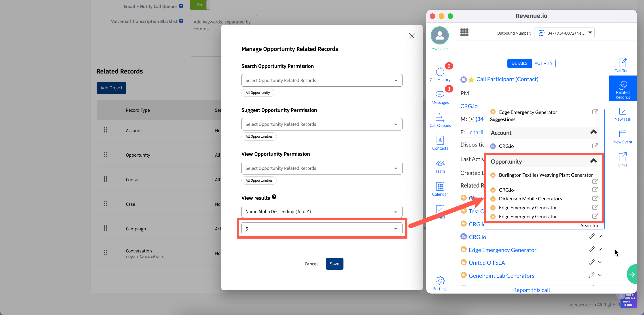Switch to the ACTIVITY tab
Screen dimensions: 644x315
(x=543, y=63)
